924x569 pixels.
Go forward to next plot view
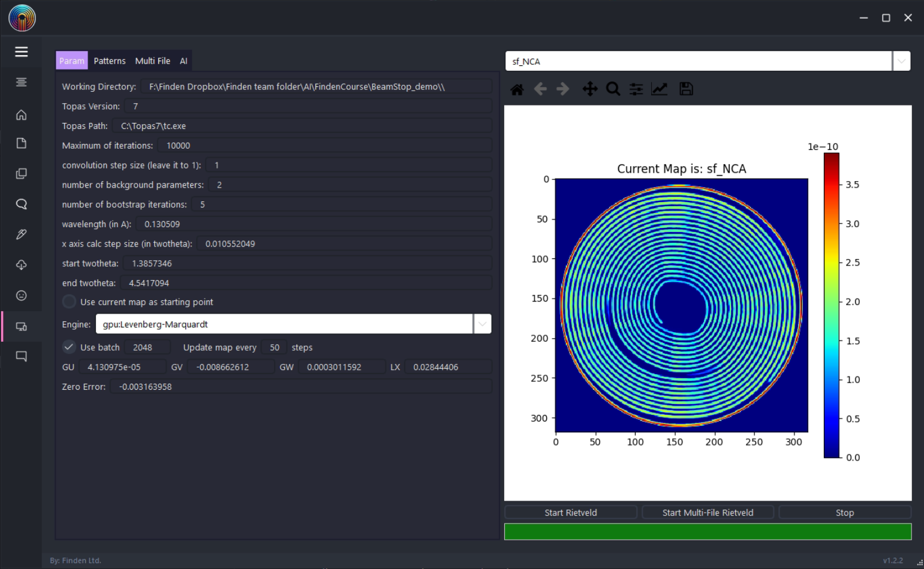tap(563, 89)
